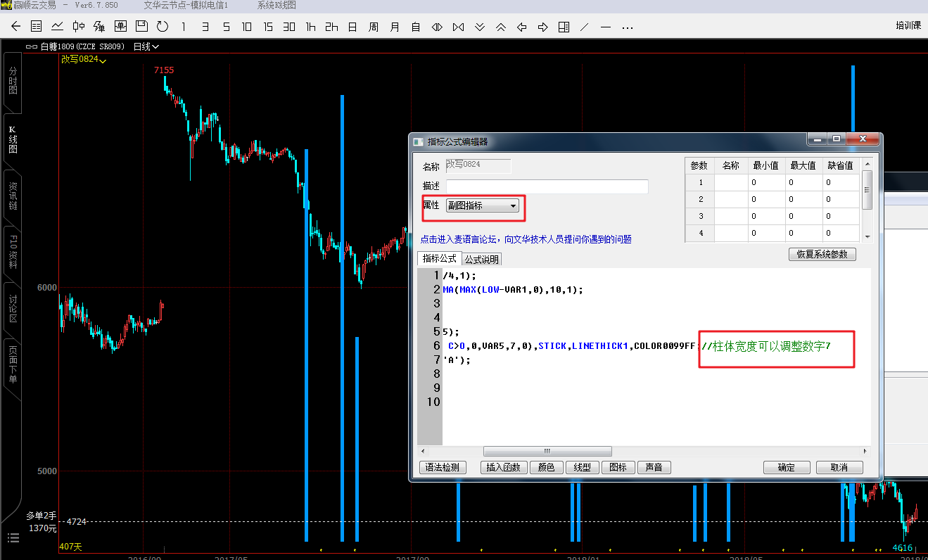Switch chart to 1h period
The height and width of the screenshot is (560, 928).
click(x=310, y=27)
